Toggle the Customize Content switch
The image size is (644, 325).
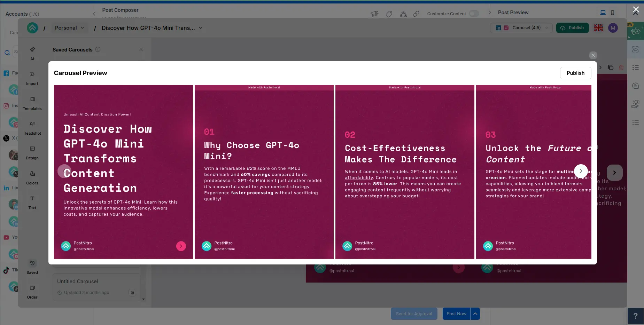click(x=474, y=14)
